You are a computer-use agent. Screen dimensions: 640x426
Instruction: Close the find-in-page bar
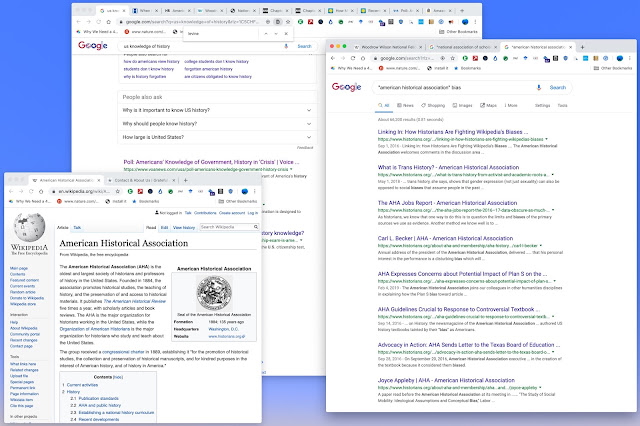(x=286, y=33)
